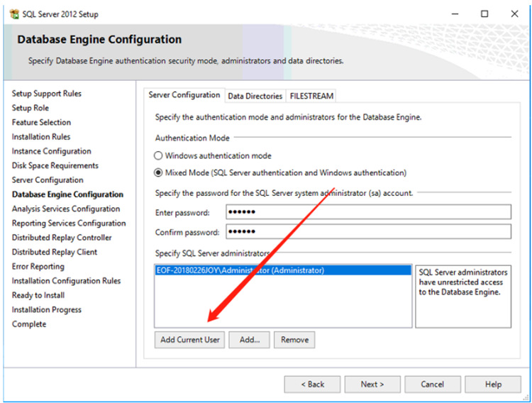Close the SQL Server 2012 Setup window
Screen dimensions: 532x403
point(514,14)
